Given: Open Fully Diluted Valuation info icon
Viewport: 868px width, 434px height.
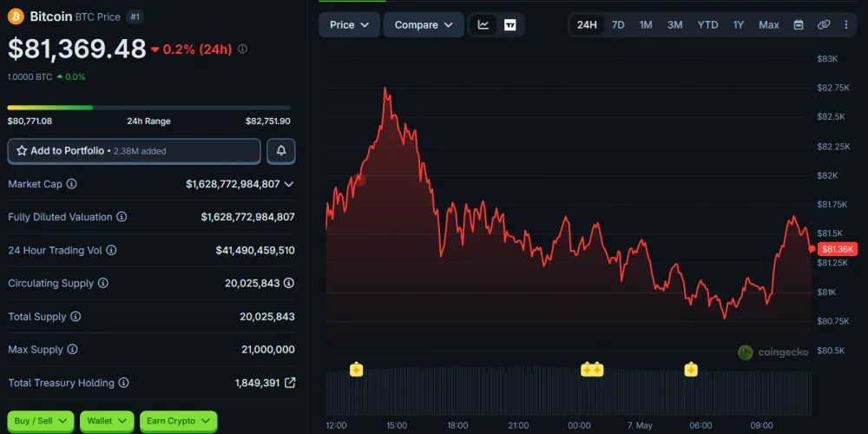Looking at the screenshot, I should (x=122, y=217).
